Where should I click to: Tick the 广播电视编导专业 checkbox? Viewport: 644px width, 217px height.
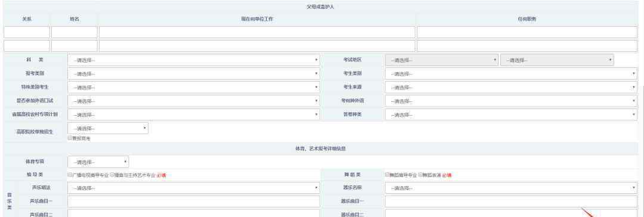coord(70,175)
